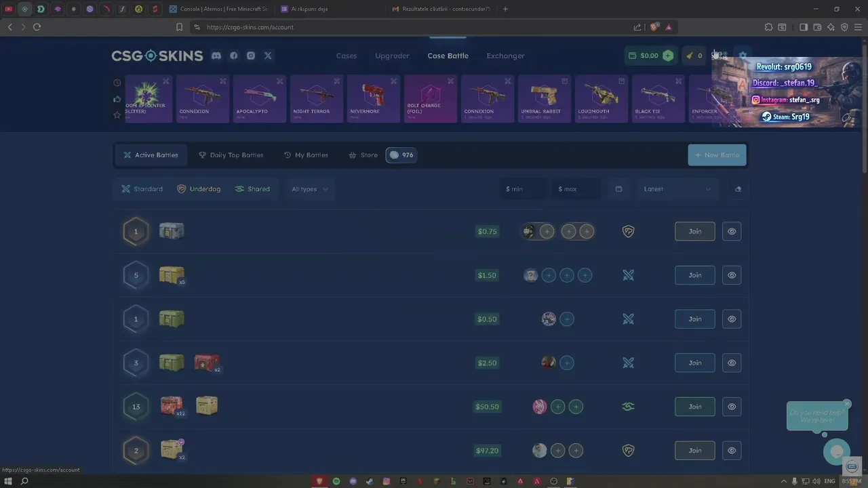Open the Latest sort dropdown

point(677,189)
